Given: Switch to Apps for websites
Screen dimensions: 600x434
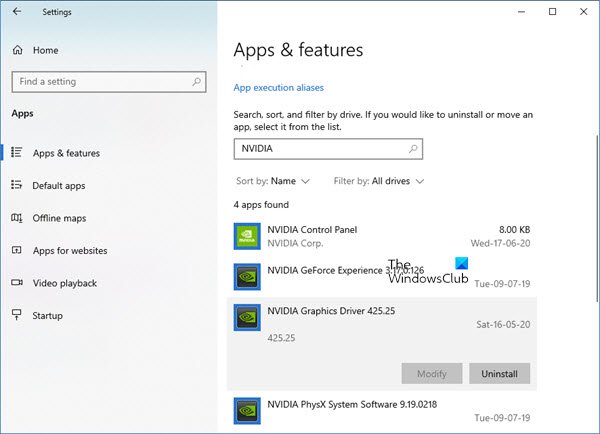Looking at the screenshot, I should pos(70,251).
